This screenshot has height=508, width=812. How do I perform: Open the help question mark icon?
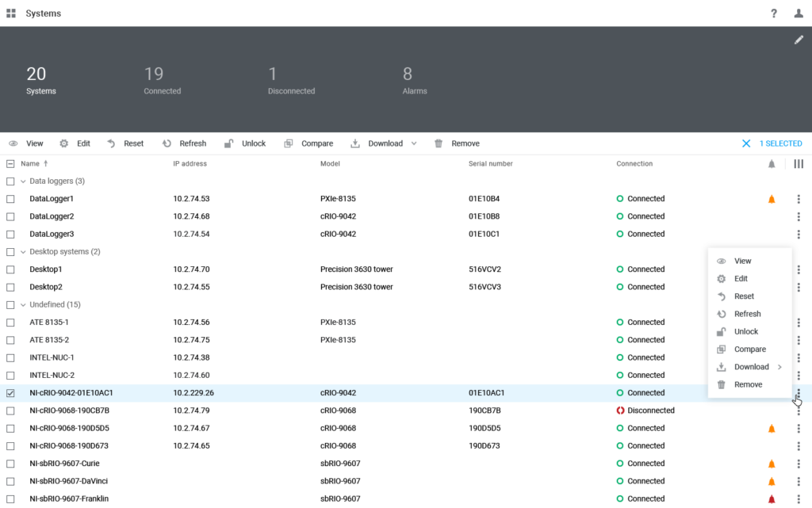coord(774,13)
